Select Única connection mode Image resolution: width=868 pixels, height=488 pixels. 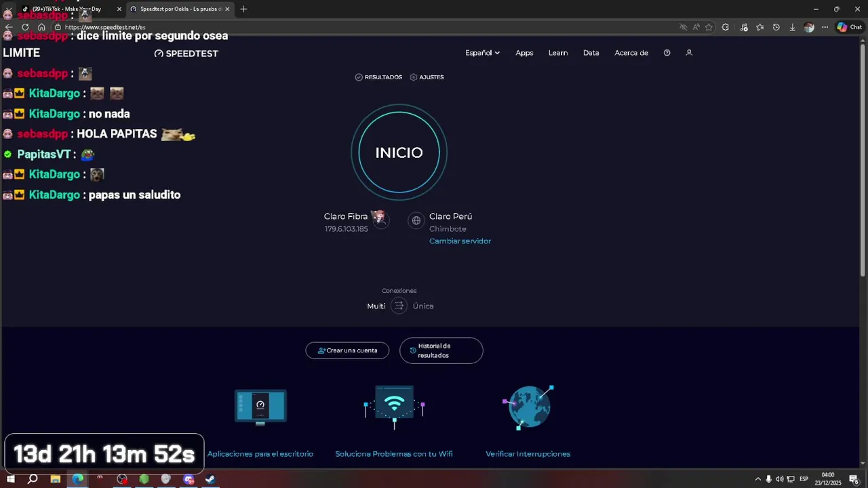[x=423, y=306]
